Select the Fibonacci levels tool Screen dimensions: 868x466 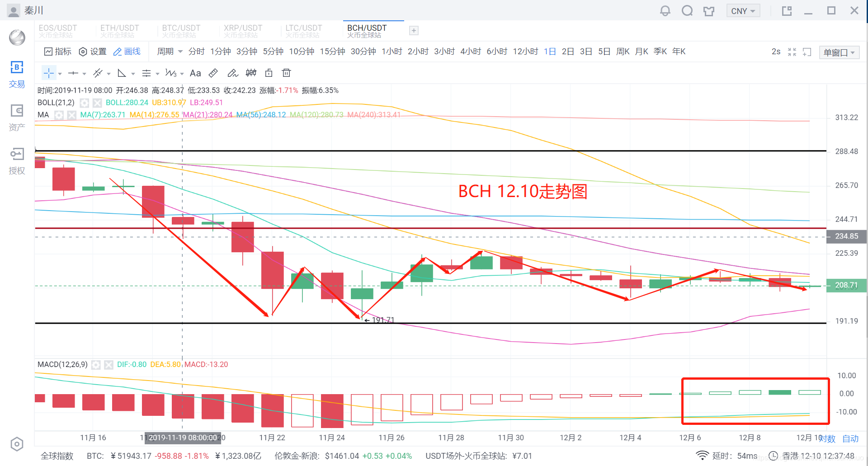click(146, 73)
